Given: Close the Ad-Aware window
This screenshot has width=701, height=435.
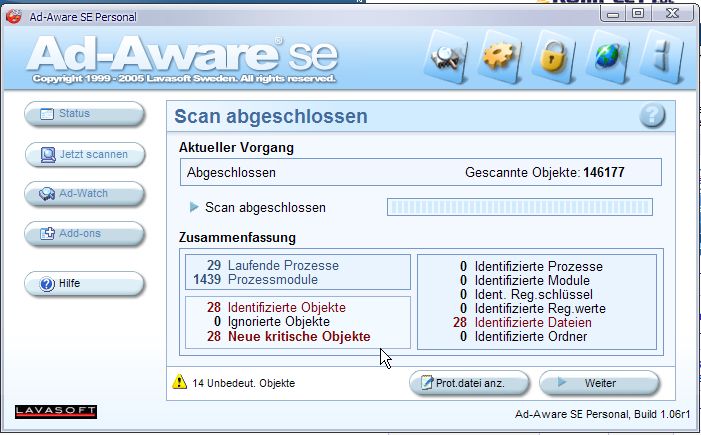Looking at the screenshot, I should 672,14.
